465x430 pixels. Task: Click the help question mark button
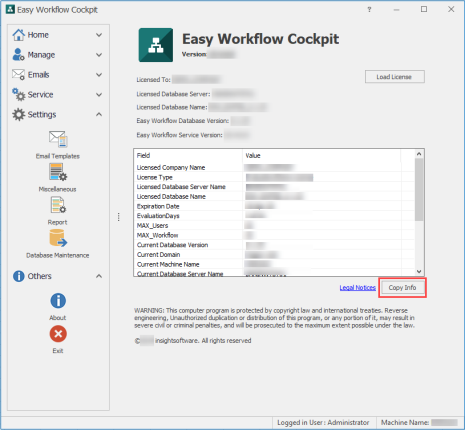[369, 10]
